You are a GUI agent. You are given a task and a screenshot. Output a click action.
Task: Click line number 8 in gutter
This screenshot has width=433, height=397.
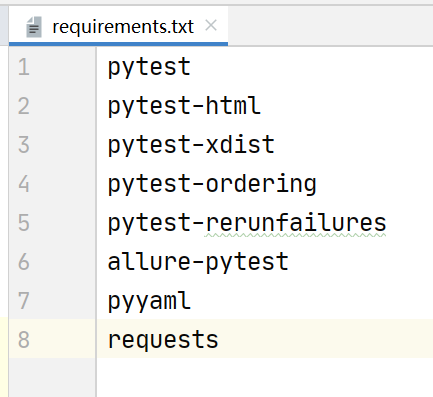(x=24, y=340)
